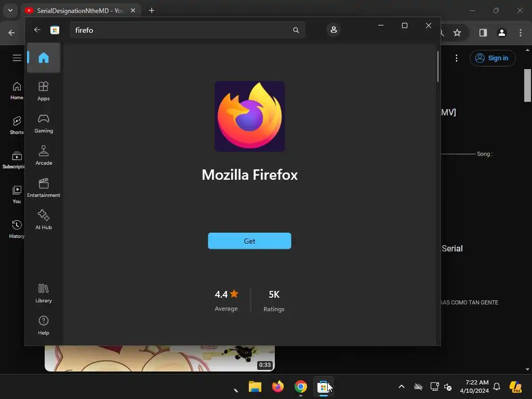Click the Mozilla Firefox app logo
532x399 pixels.
coord(250,116)
